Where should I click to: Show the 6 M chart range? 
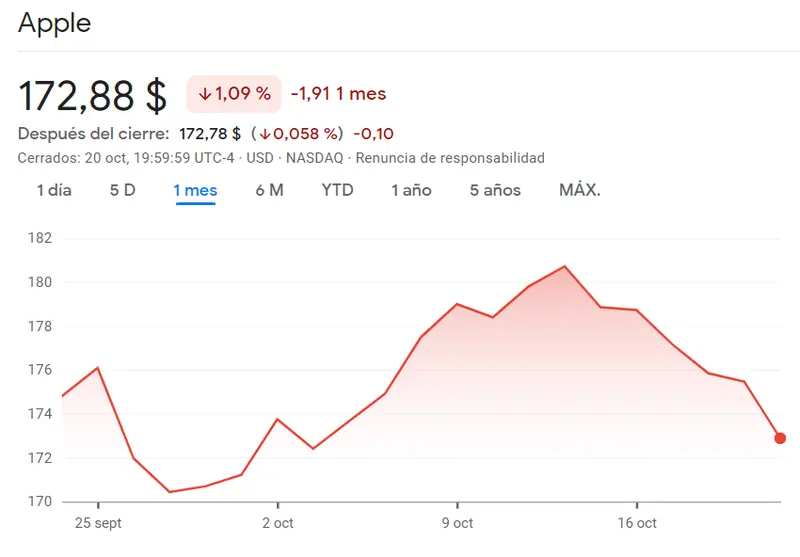pyautogui.click(x=269, y=190)
